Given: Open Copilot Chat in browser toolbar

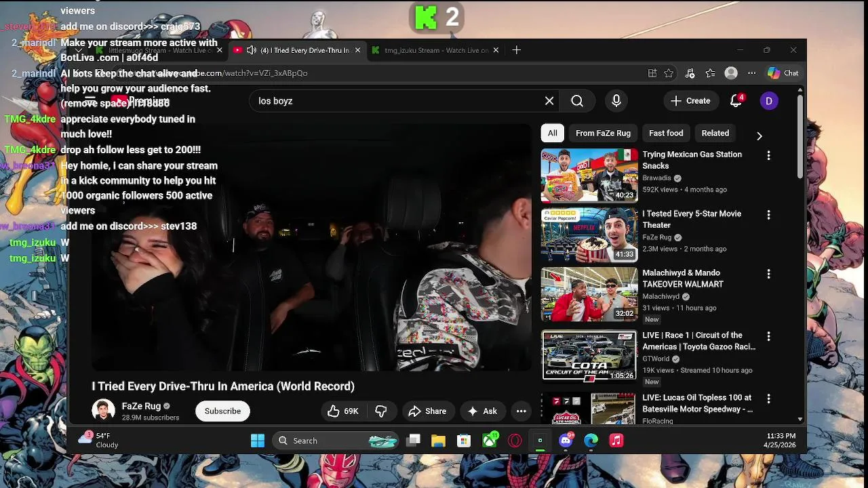Looking at the screenshot, I should tap(783, 73).
